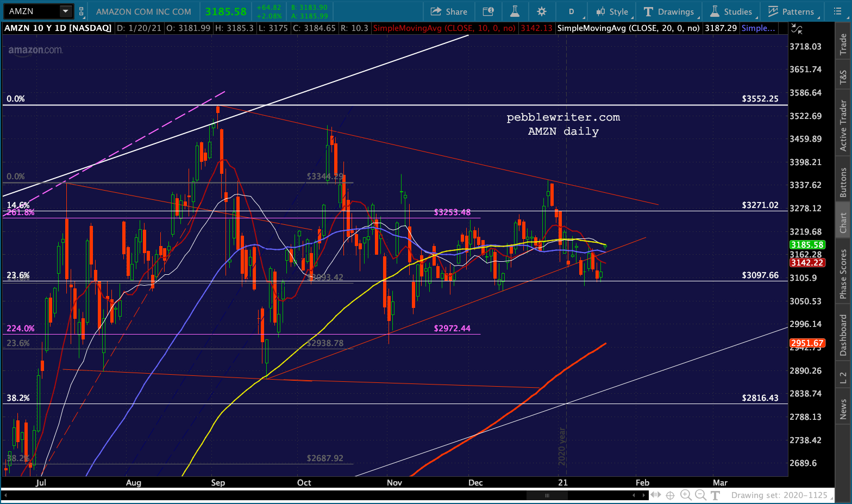Click the red SimpleMovingAvg (CLOSE, 10, 0, no) label
The width and height of the screenshot is (852, 504).
pyautogui.click(x=444, y=28)
